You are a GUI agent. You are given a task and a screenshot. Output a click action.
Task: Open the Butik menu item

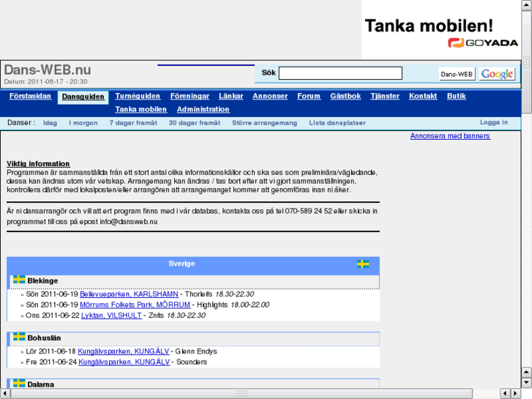point(457,96)
